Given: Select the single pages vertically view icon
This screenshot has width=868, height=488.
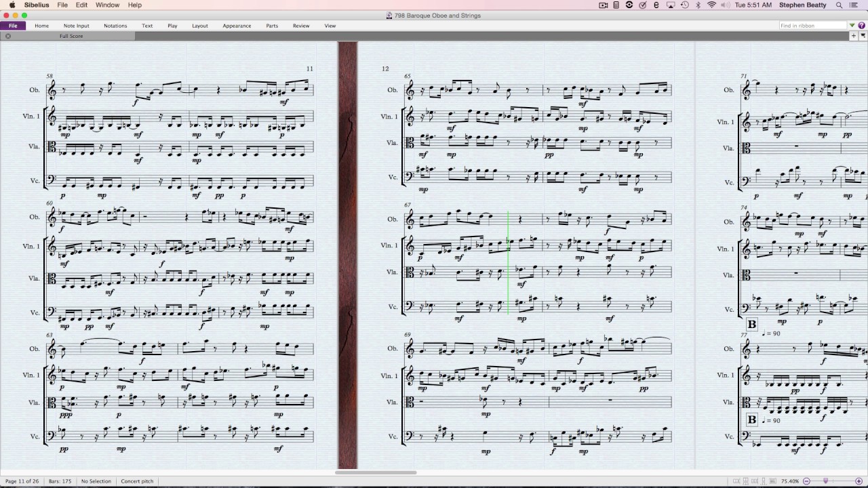Looking at the screenshot, I should (764, 481).
